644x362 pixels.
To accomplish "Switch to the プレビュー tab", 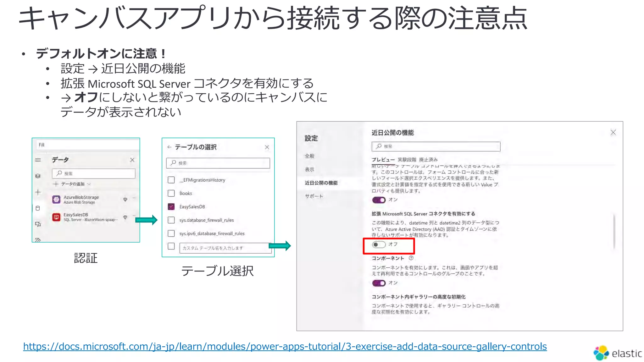I will (383, 160).
